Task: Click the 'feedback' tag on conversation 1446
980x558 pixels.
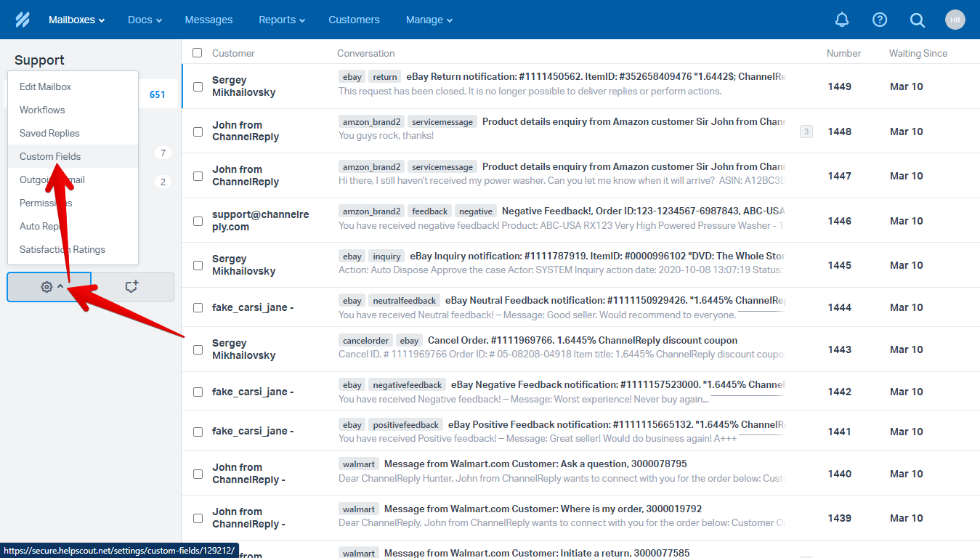Action: click(x=430, y=211)
